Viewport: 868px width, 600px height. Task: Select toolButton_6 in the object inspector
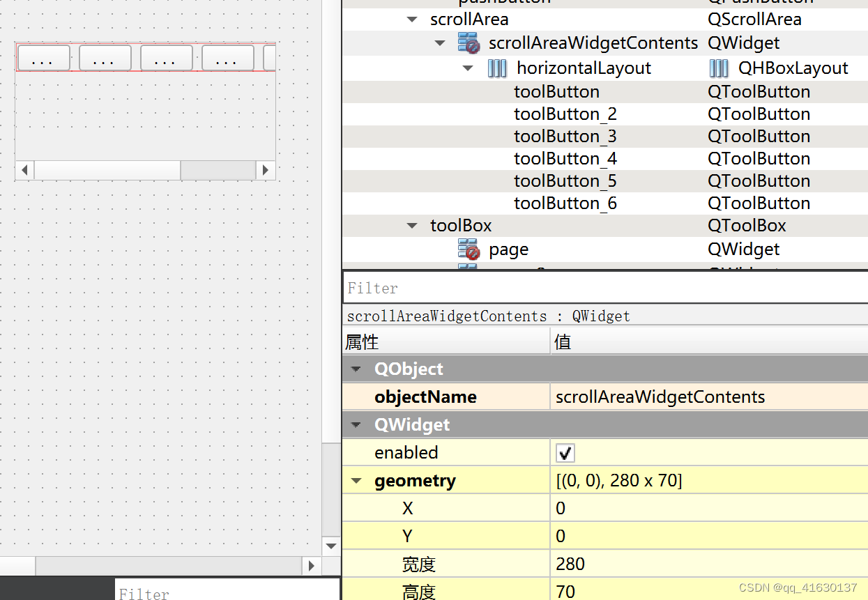pos(565,203)
